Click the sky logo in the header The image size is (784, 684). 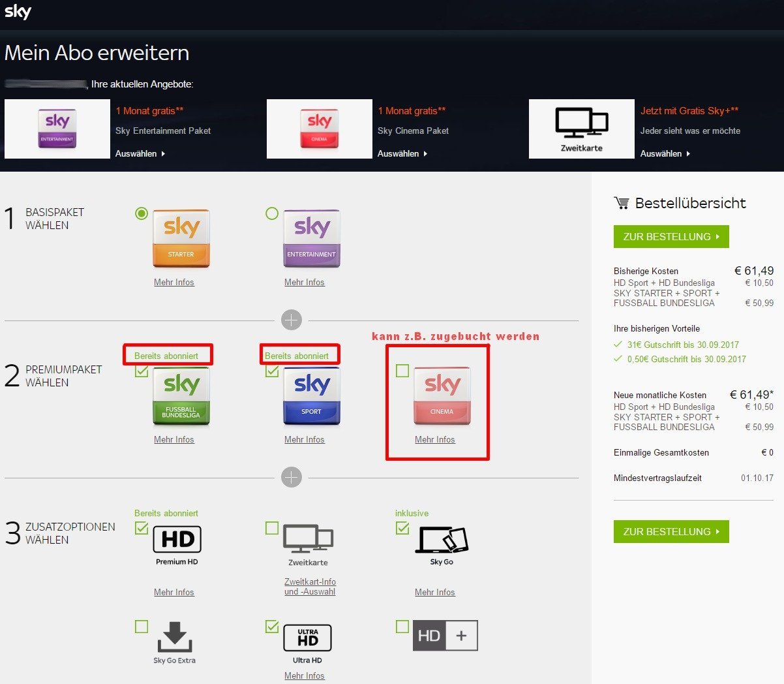[x=18, y=12]
